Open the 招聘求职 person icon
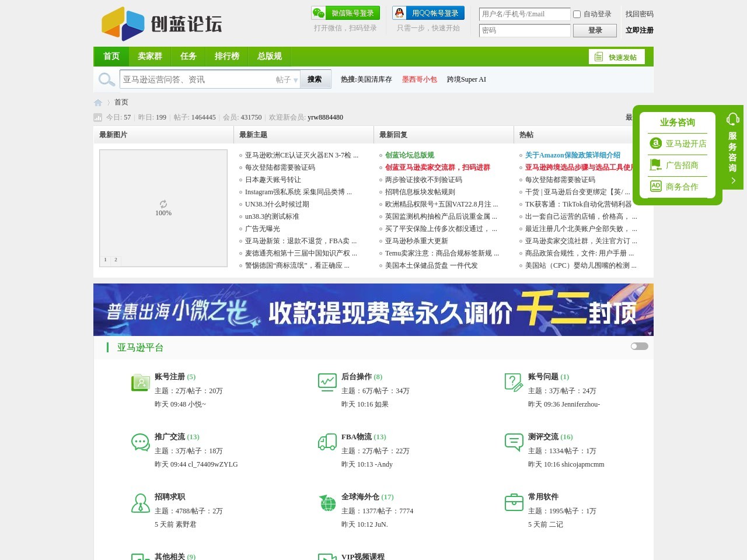The width and height of the screenshot is (747, 560). (141, 503)
